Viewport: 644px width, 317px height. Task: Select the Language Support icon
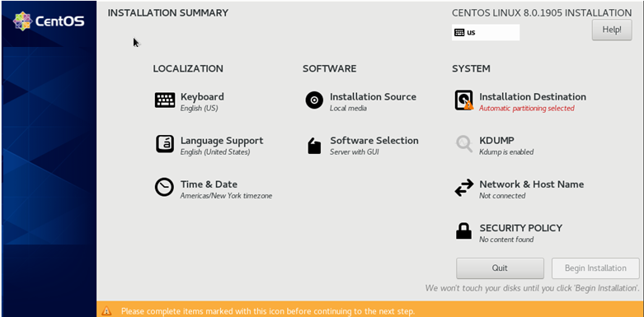(x=165, y=144)
